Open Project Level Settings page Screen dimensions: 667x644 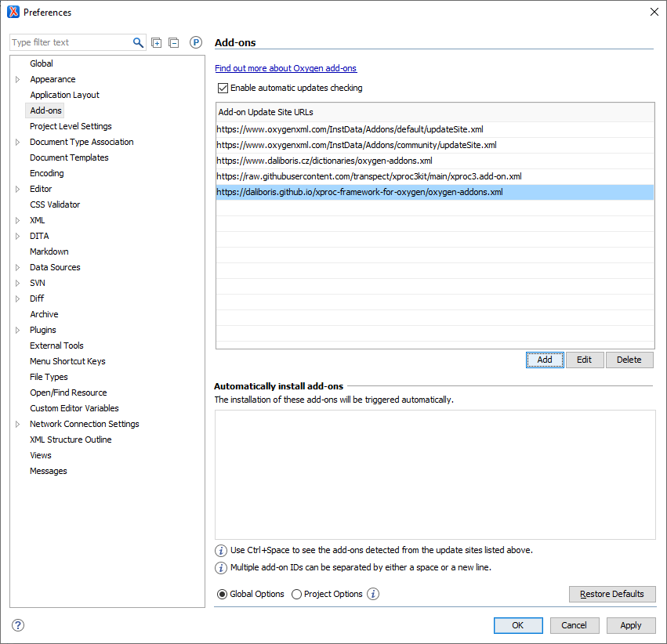(x=71, y=126)
